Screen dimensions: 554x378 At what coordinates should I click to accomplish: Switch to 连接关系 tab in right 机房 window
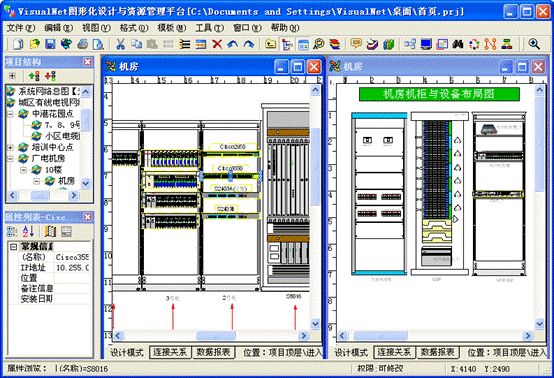point(394,353)
